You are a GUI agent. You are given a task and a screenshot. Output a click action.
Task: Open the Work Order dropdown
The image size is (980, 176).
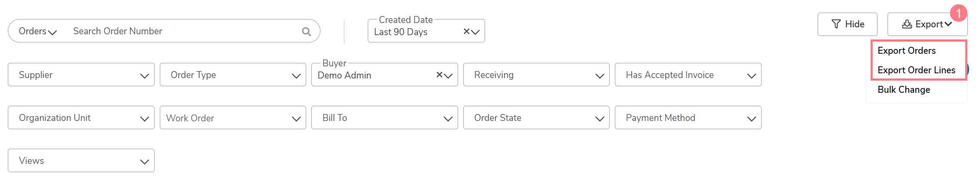pyautogui.click(x=233, y=117)
